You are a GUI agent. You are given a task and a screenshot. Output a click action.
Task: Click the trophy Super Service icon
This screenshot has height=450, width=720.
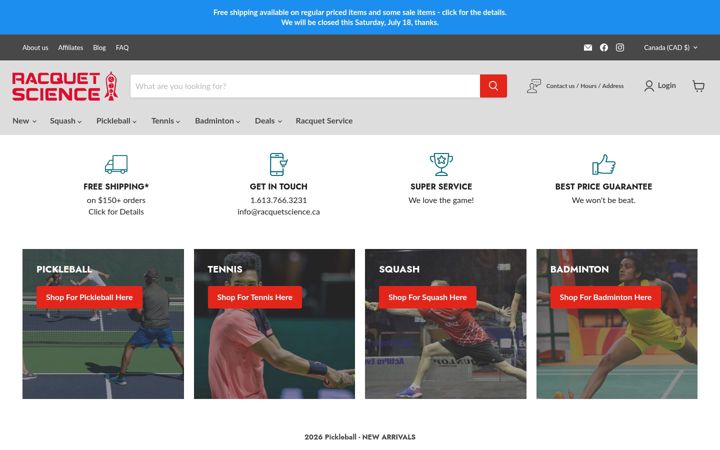click(441, 164)
